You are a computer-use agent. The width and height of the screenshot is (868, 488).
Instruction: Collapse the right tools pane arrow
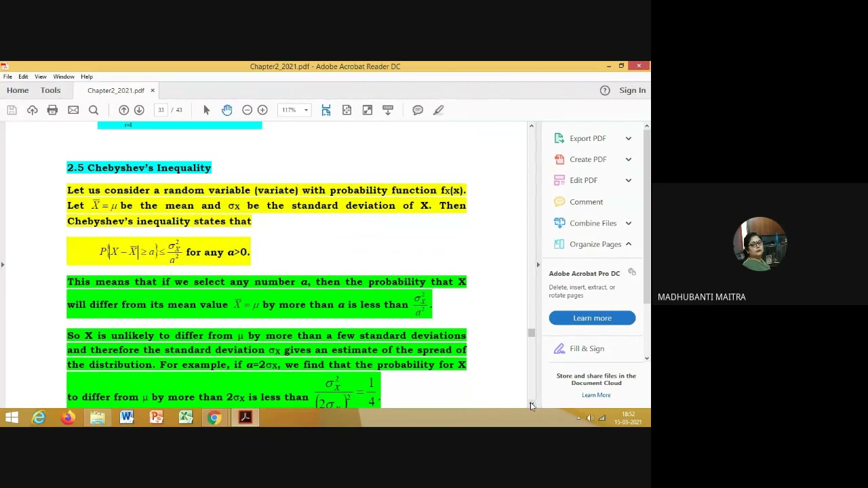[538, 264]
